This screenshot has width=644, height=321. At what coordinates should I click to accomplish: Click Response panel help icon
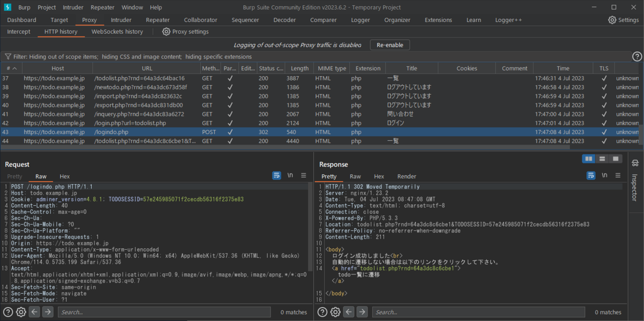(323, 312)
